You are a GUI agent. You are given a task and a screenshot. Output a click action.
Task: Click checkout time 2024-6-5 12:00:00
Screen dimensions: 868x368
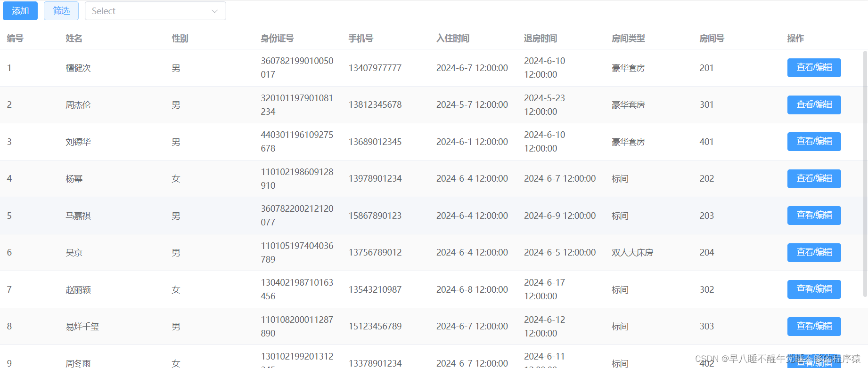click(560, 252)
